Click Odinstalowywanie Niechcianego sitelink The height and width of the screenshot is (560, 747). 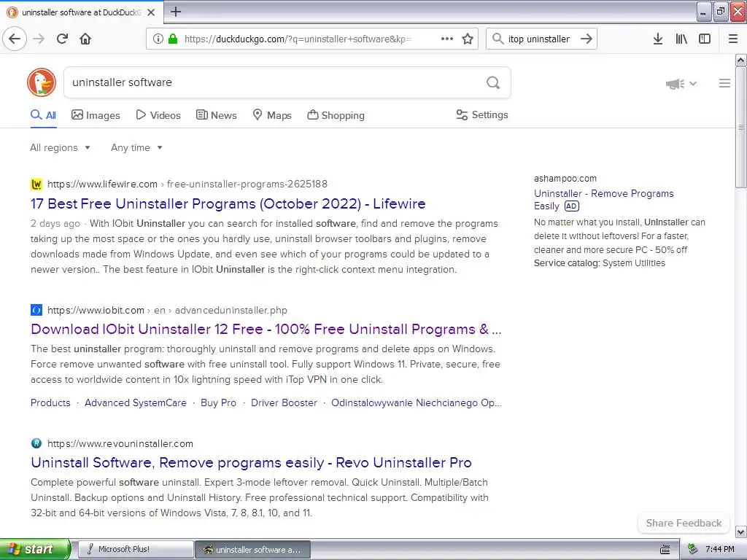tap(417, 402)
